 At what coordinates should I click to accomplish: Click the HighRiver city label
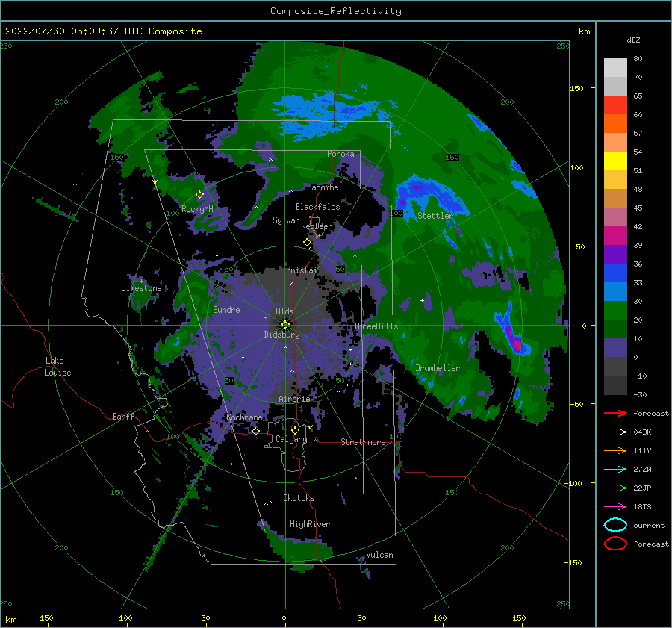[x=310, y=524]
